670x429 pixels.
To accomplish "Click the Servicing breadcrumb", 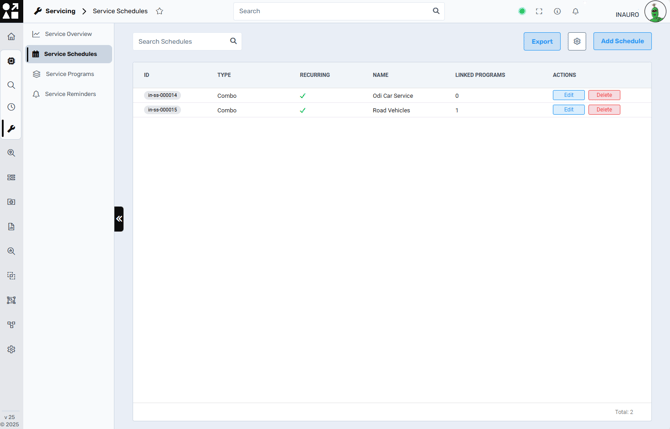I will [x=60, y=11].
